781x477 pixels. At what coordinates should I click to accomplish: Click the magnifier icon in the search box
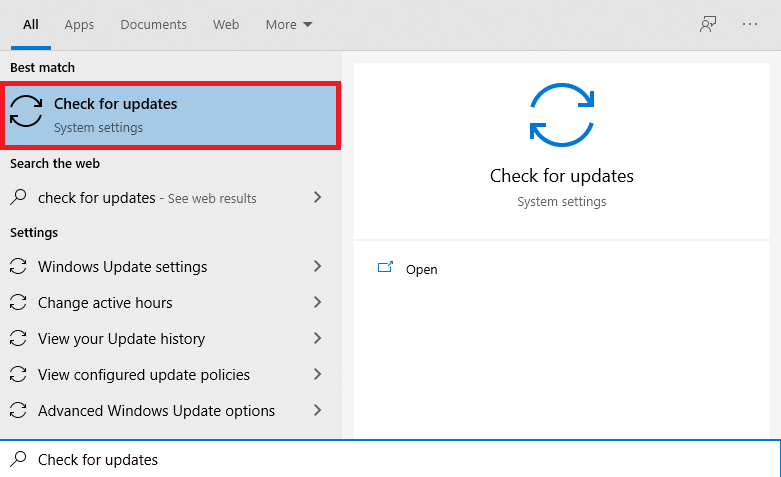(18, 460)
